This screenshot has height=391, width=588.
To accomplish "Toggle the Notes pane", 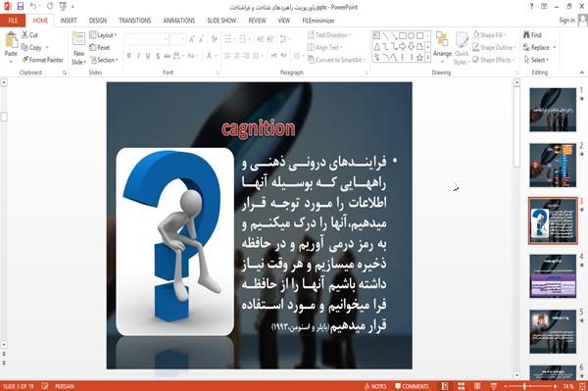I will (x=375, y=386).
